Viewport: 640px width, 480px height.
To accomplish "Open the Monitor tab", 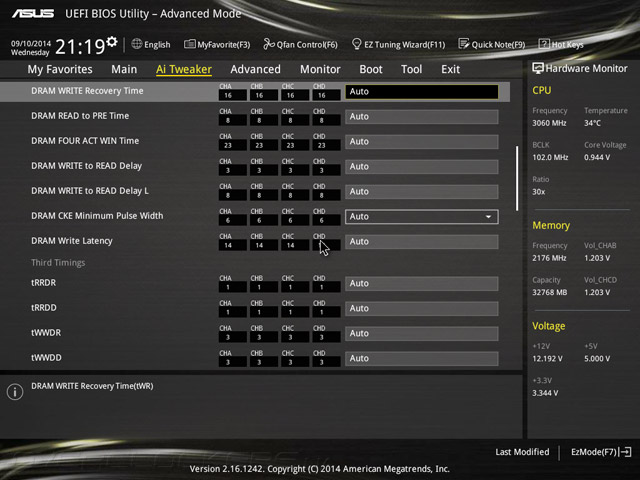I will coord(320,69).
